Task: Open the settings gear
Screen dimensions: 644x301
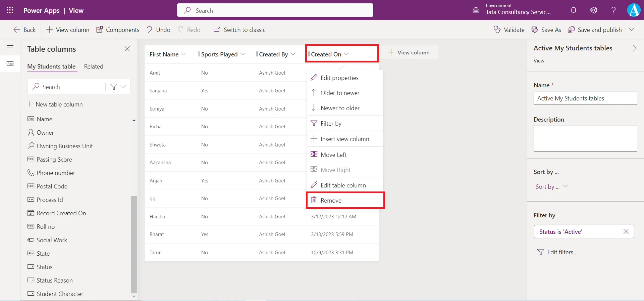Action: click(594, 10)
